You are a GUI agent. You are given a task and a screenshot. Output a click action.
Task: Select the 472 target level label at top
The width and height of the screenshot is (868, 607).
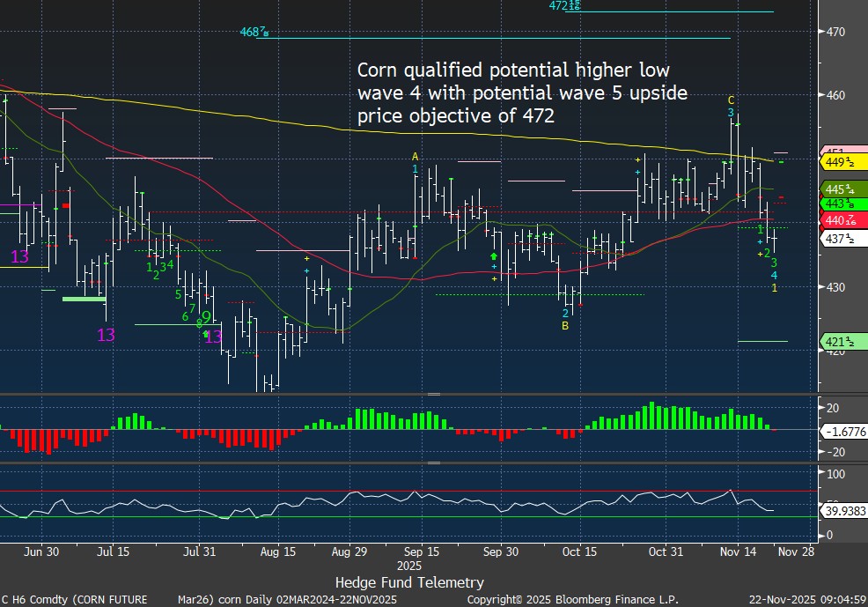coord(564,6)
